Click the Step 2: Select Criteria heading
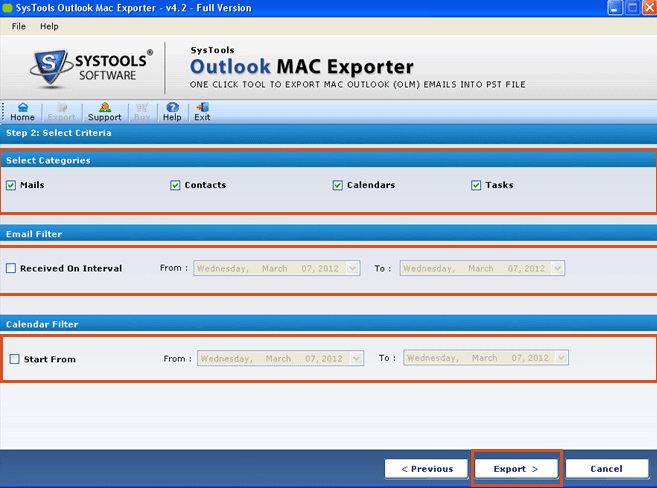Image resolution: width=657 pixels, height=488 pixels. 59,133
